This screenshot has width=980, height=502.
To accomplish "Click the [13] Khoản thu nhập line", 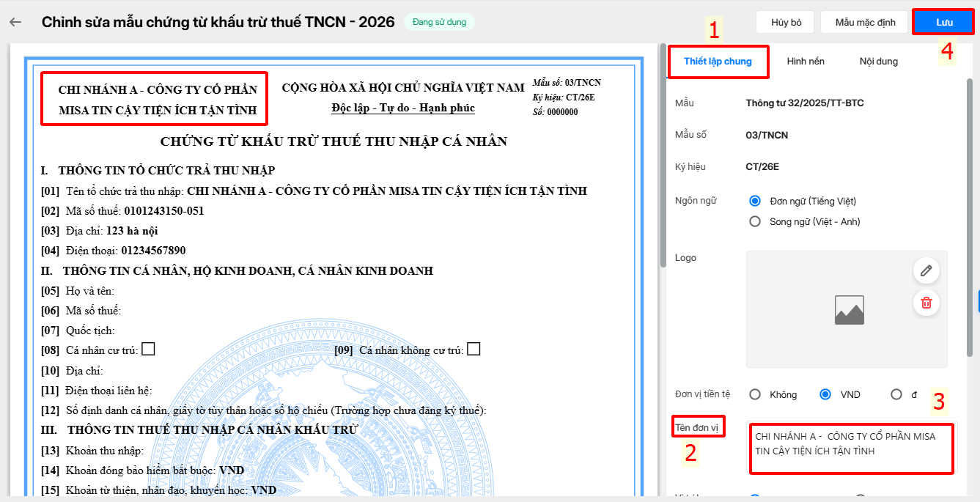I will click(x=93, y=450).
